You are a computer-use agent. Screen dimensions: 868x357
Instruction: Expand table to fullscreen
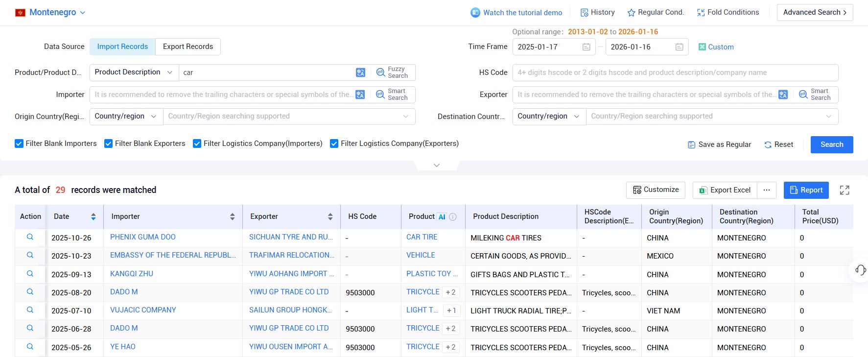coord(845,190)
